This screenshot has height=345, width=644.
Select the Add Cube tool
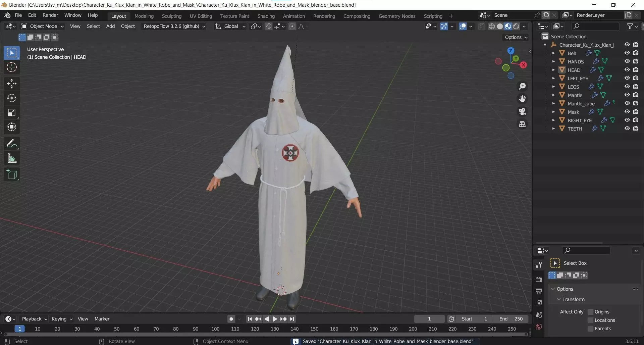[x=12, y=175]
